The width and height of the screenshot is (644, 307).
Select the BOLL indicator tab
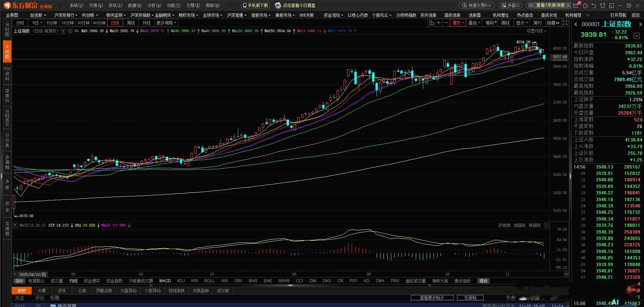[x=209, y=281]
